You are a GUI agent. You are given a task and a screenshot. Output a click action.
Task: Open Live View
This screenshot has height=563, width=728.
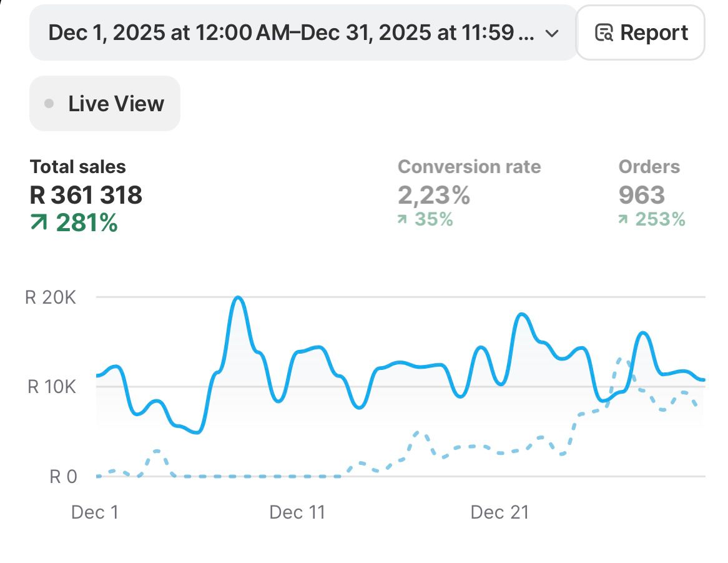[105, 104]
